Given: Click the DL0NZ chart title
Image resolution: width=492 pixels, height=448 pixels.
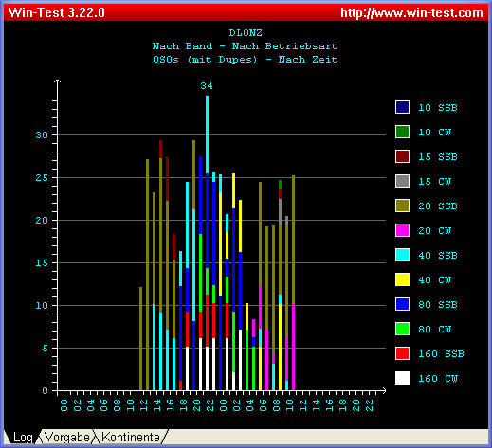Looking at the screenshot, I should [246, 33].
